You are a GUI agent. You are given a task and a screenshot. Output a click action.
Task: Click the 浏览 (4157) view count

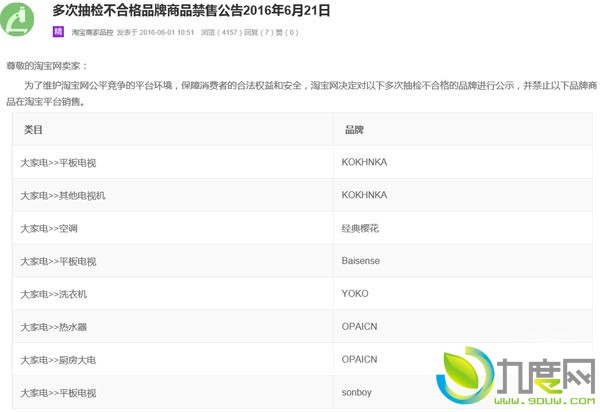tap(222, 32)
